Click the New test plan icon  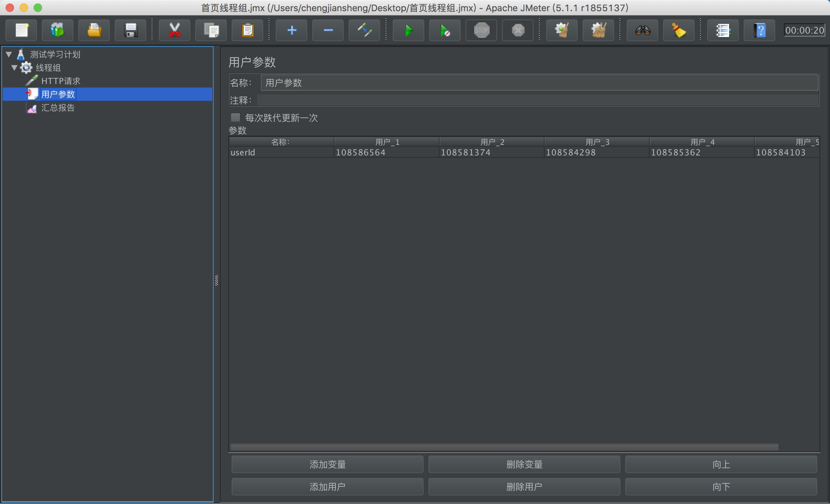point(22,30)
